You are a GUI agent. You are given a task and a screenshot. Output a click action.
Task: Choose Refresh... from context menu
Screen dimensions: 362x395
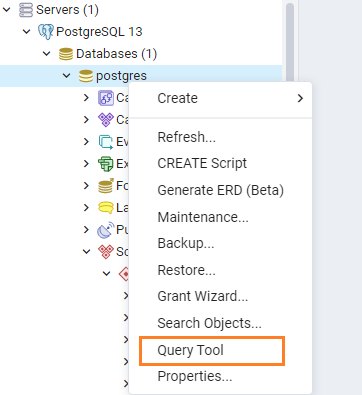(220, 137)
